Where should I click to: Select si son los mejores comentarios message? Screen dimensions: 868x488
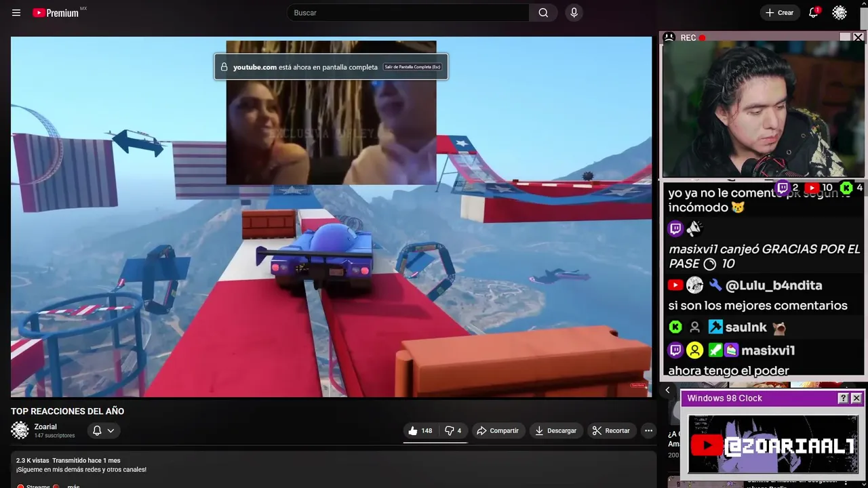click(x=757, y=306)
